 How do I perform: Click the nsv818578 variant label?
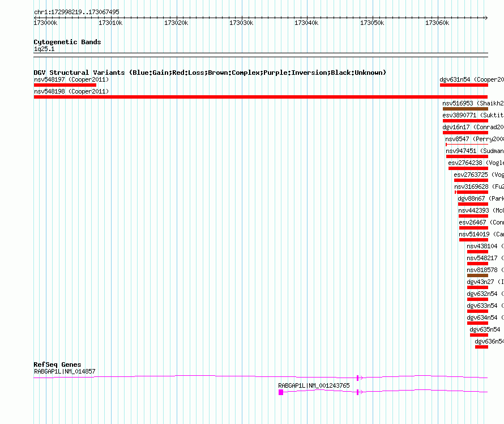point(485,270)
